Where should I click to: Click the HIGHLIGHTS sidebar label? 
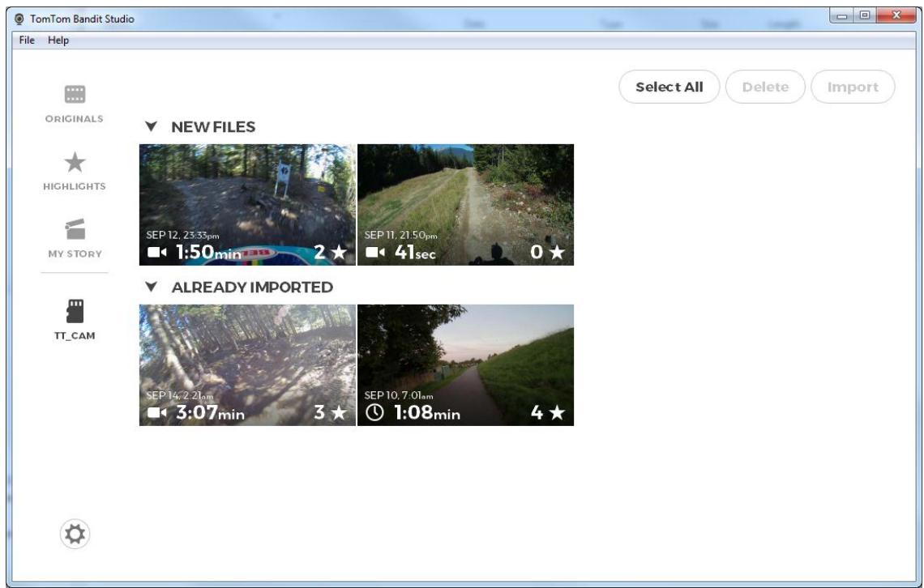pyautogui.click(x=75, y=186)
